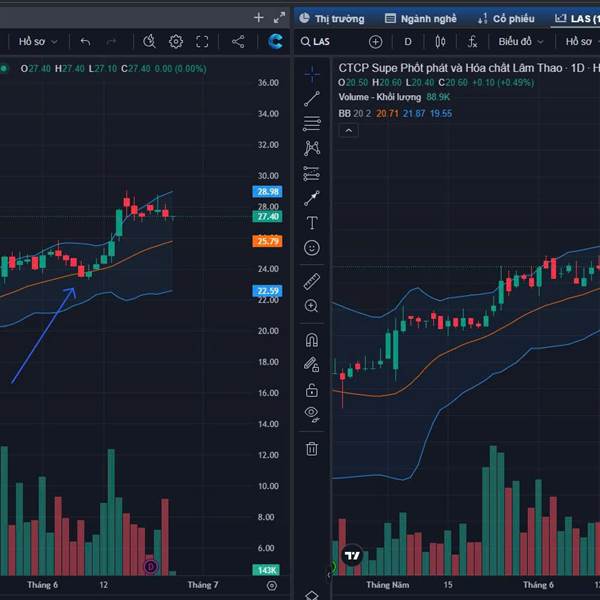Click the Tháng Năm date label
The height and width of the screenshot is (600, 600).
[x=388, y=585]
